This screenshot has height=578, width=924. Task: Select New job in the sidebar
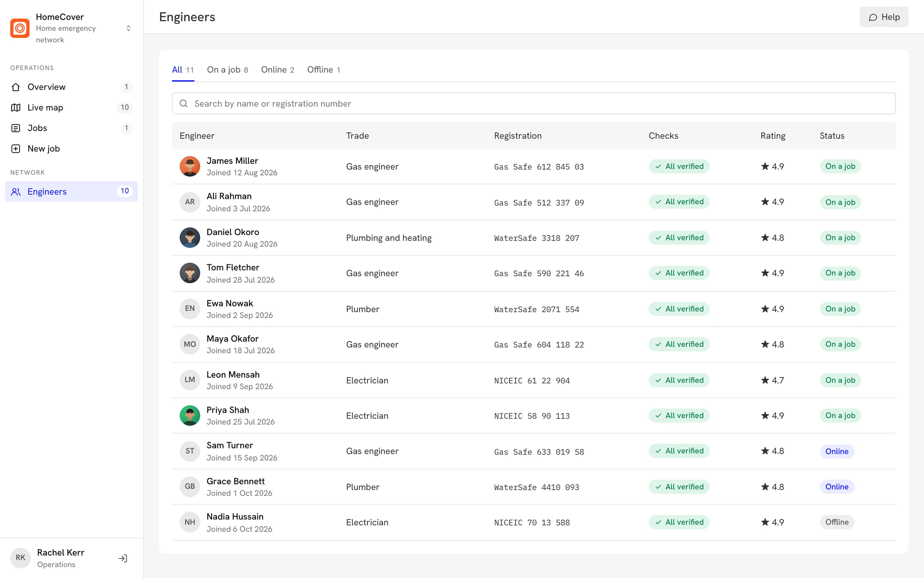pos(72,148)
